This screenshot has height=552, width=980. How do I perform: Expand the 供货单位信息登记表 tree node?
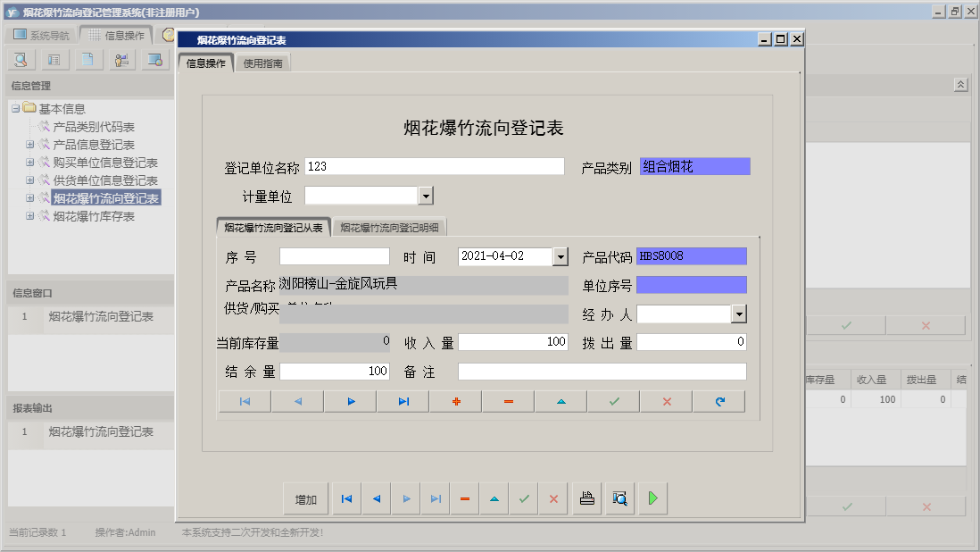(29, 180)
